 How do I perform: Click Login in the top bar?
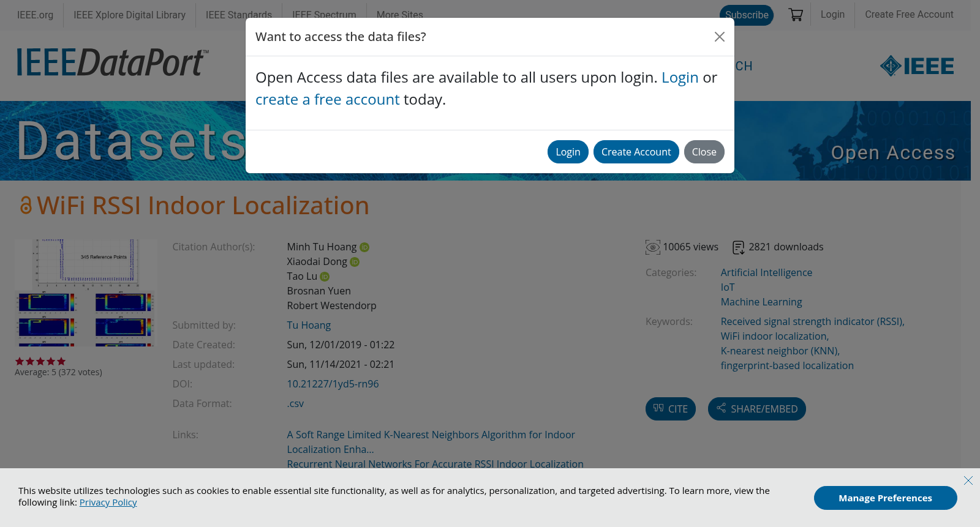click(832, 15)
